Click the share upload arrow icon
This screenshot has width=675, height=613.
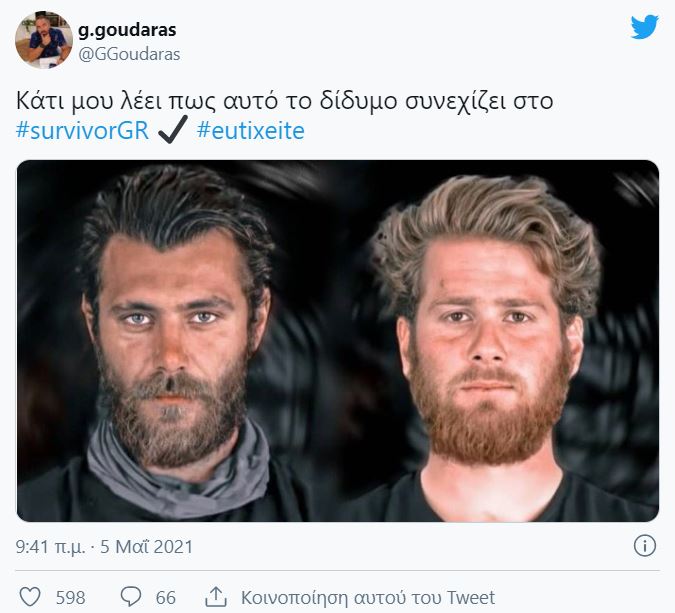(216, 597)
